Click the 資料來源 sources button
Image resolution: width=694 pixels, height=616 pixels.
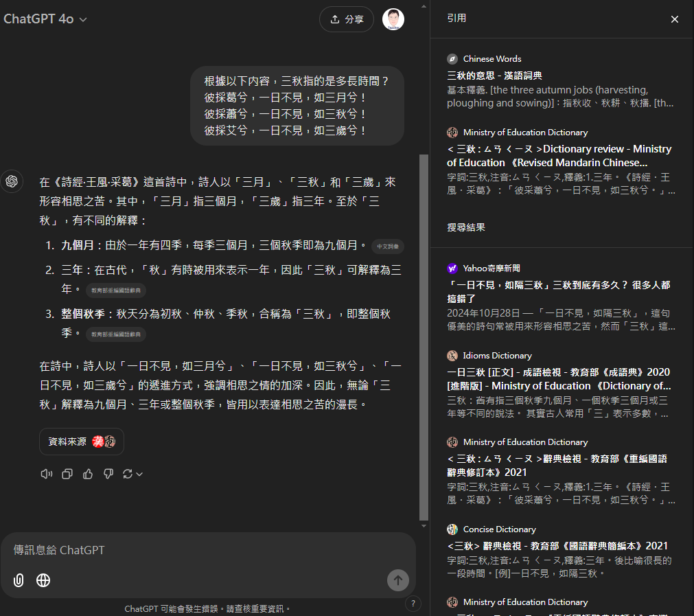point(82,442)
